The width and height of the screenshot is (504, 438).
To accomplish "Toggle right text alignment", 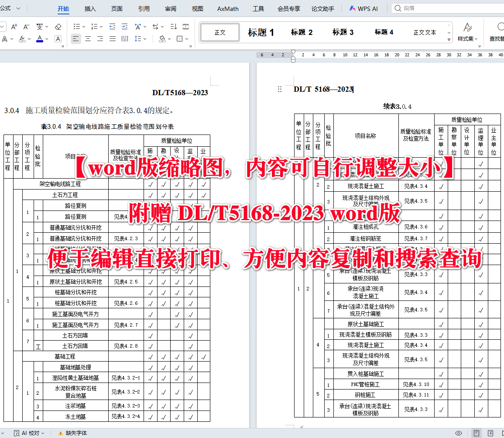I will coord(100,39).
